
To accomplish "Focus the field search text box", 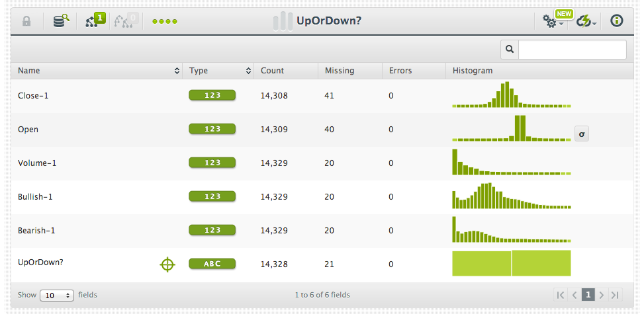I will [573, 49].
